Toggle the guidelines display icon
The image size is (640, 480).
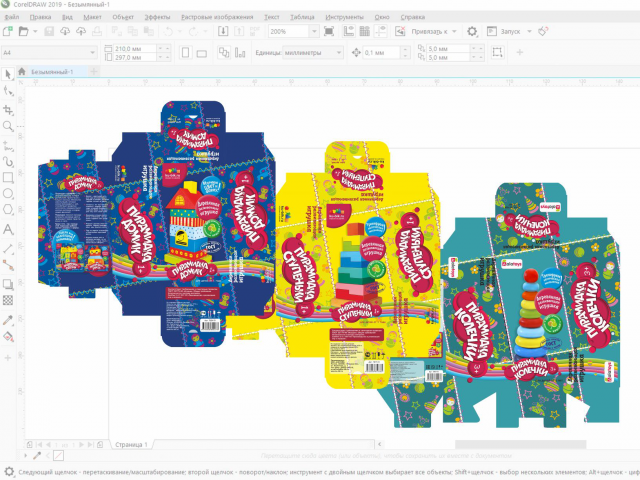pyautogui.click(x=380, y=31)
